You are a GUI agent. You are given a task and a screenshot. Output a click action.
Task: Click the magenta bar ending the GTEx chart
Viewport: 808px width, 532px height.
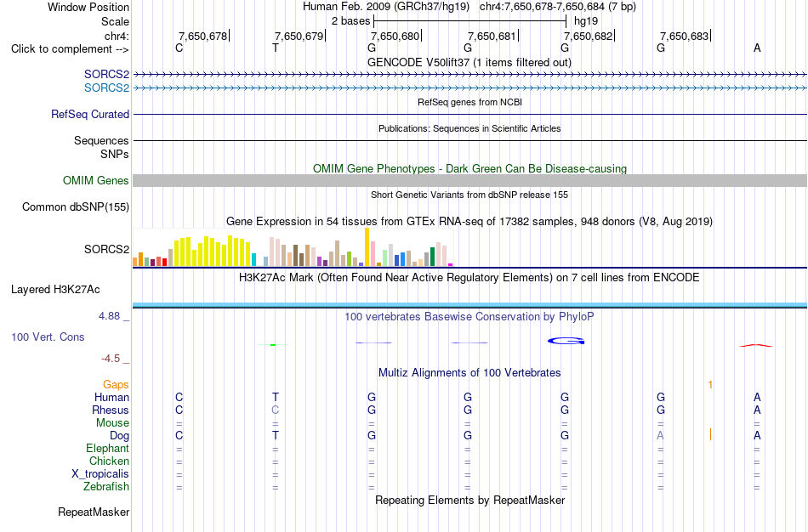coord(451,264)
